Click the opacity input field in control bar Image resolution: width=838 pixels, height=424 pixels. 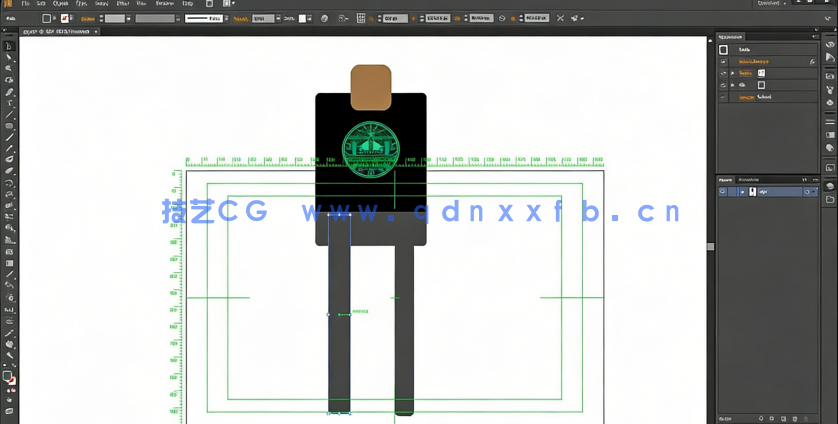coord(263,18)
